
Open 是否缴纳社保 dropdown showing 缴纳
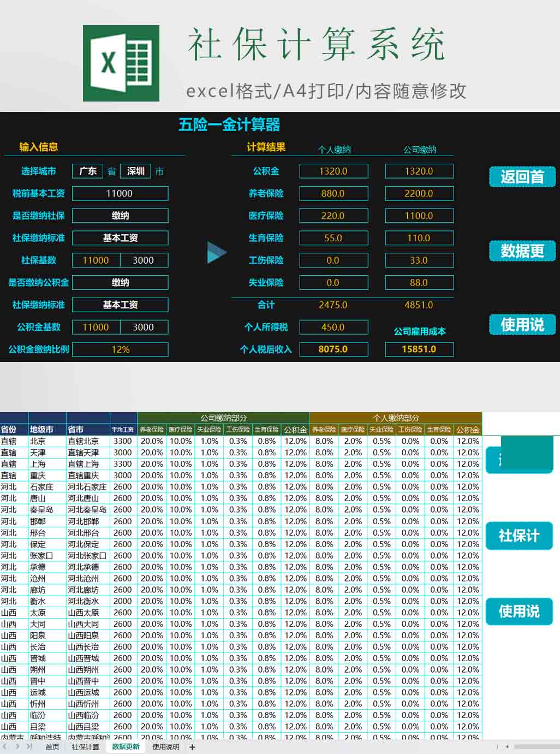pos(120,216)
